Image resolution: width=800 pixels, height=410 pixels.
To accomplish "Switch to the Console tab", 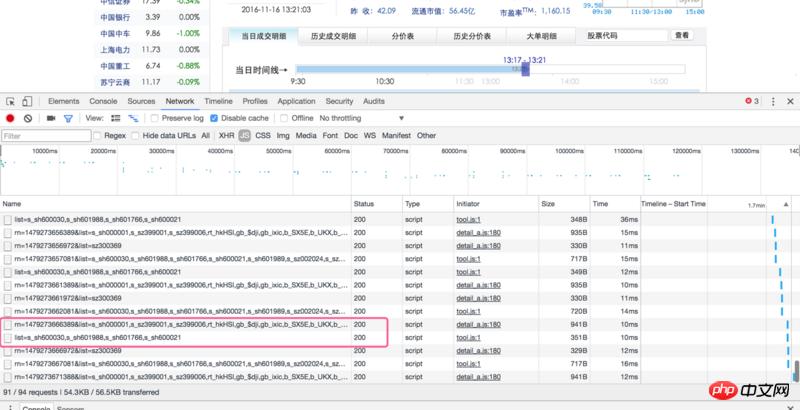I will pyautogui.click(x=103, y=101).
